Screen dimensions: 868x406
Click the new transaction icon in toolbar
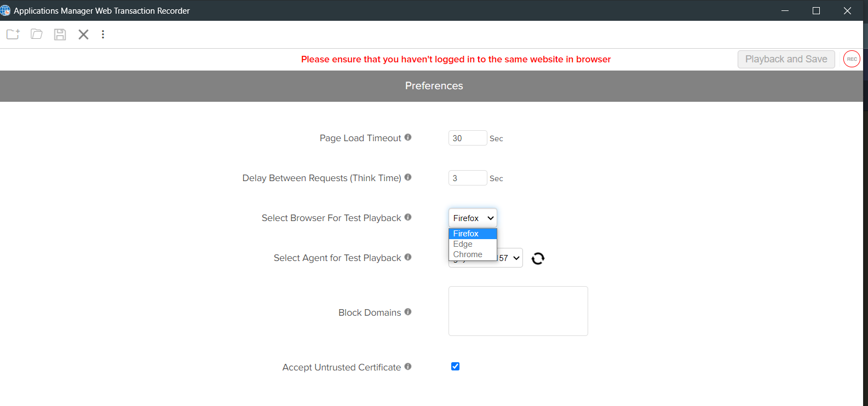(x=13, y=34)
